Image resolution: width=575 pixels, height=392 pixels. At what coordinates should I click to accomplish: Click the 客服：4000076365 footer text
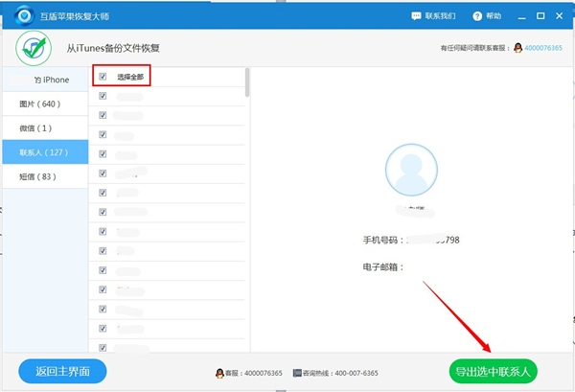click(x=253, y=373)
